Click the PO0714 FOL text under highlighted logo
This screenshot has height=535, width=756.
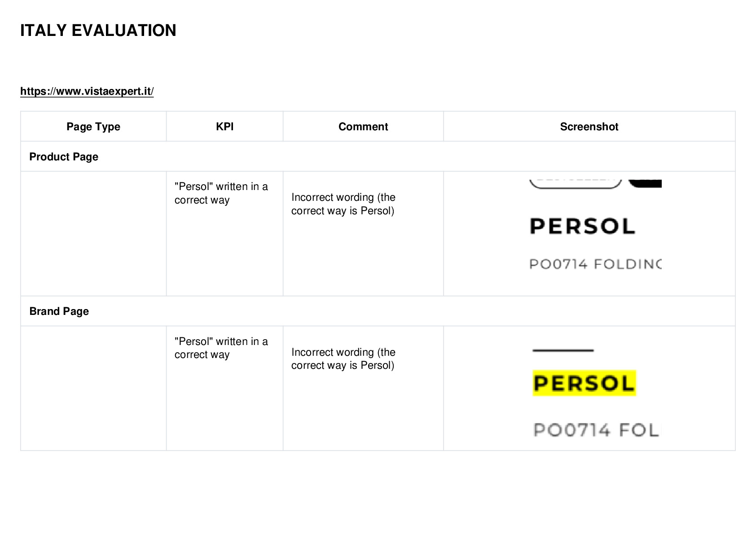(x=596, y=430)
